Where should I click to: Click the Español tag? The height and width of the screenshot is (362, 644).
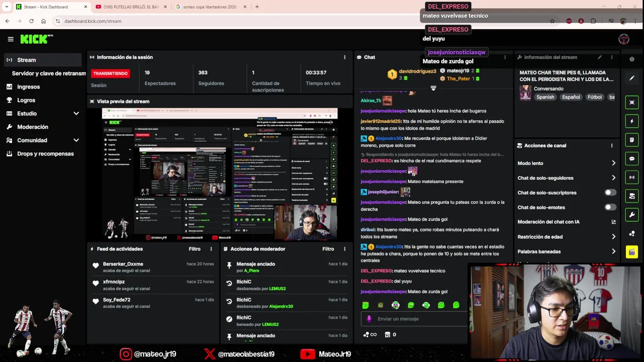pos(571,97)
